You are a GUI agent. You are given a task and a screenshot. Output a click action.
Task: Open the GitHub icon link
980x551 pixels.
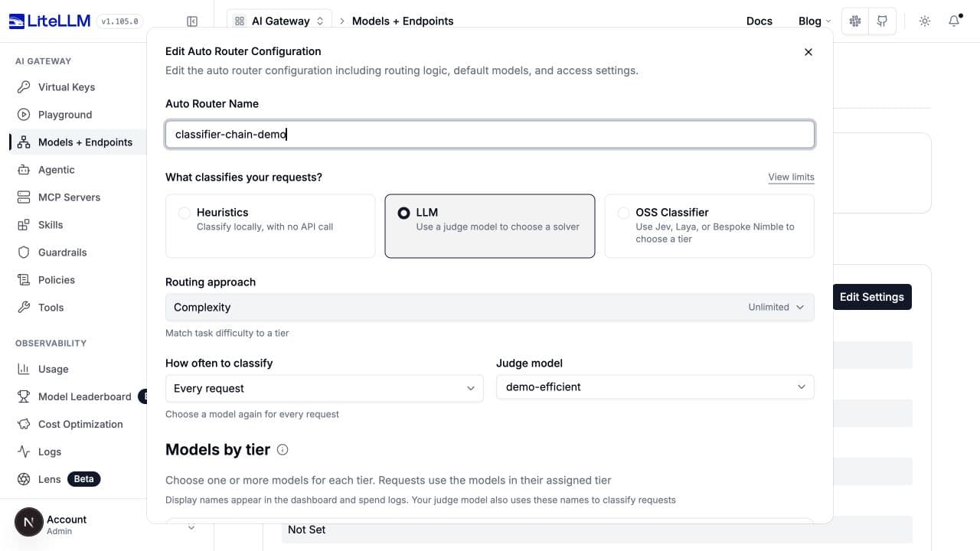882,21
